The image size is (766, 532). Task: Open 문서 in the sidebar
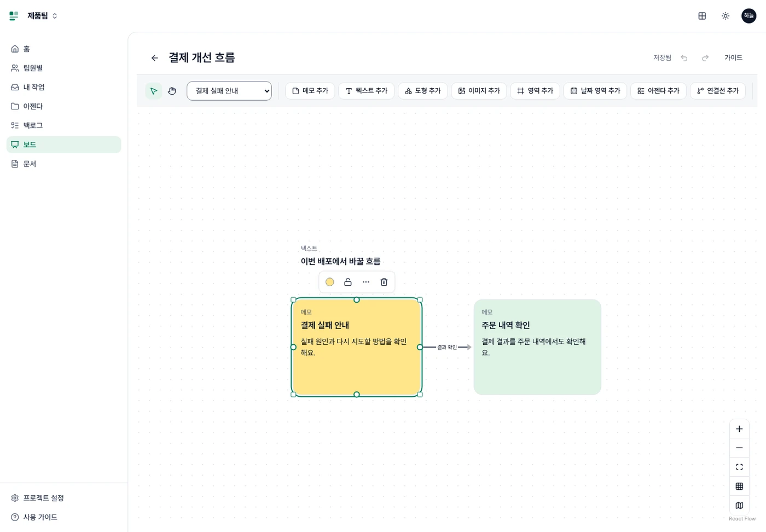[x=63, y=164]
